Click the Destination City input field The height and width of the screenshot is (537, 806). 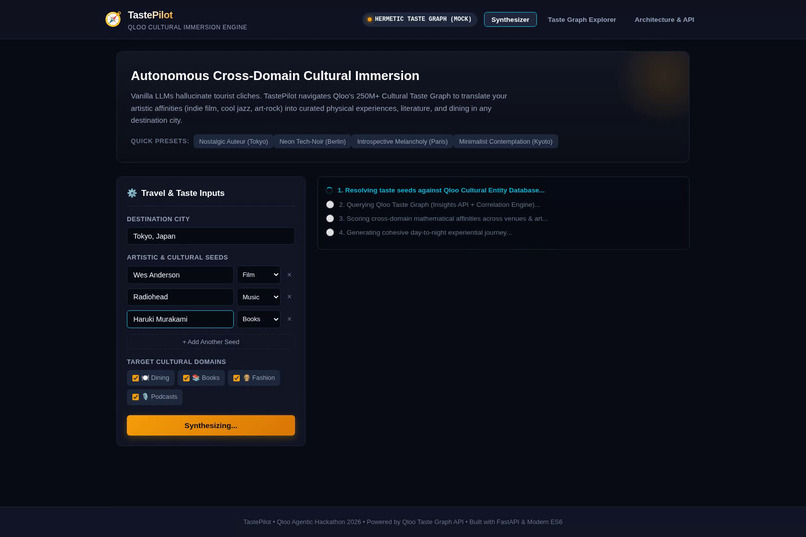[x=211, y=236]
